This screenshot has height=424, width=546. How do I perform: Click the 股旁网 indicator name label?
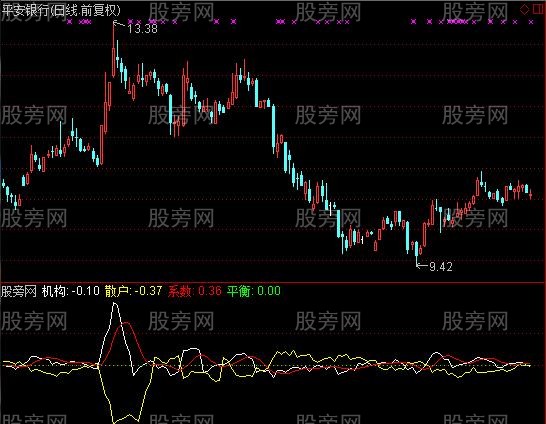pyautogui.click(x=18, y=291)
